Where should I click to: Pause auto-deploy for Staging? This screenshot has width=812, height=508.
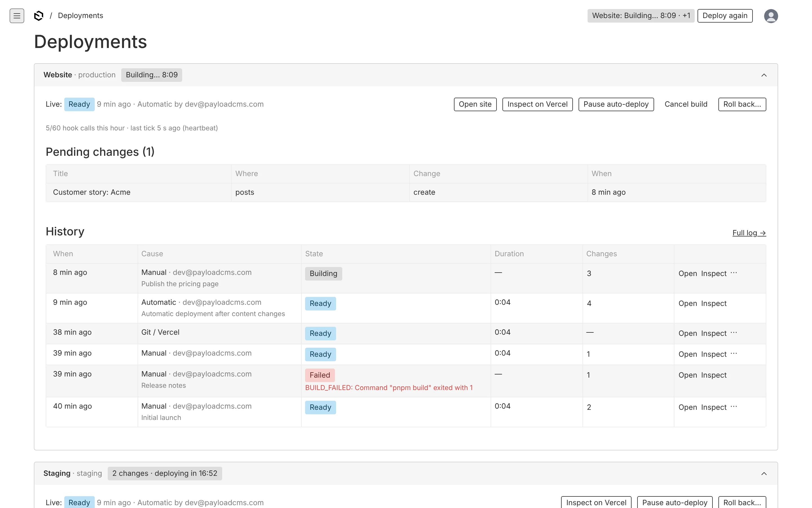pos(674,502)
